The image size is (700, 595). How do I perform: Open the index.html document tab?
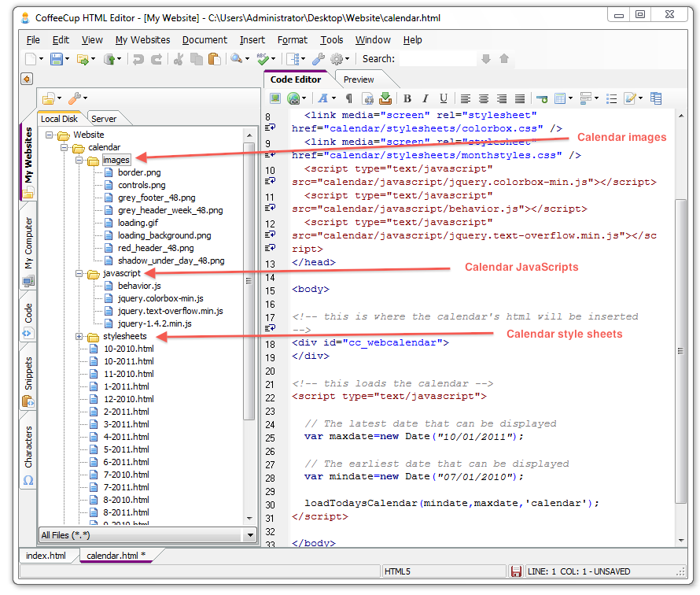coord(46,556)
